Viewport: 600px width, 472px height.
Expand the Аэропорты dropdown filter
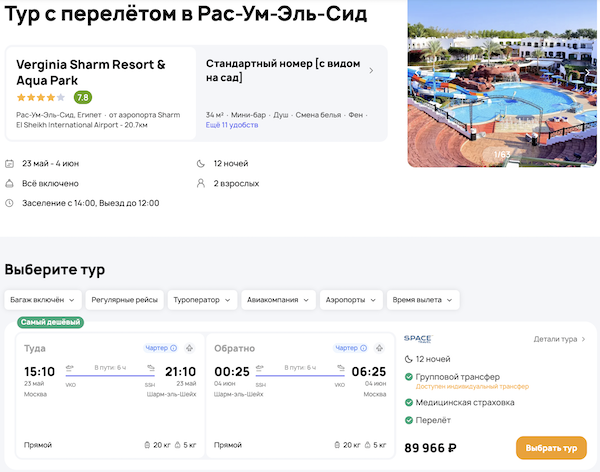coord(350,299)
